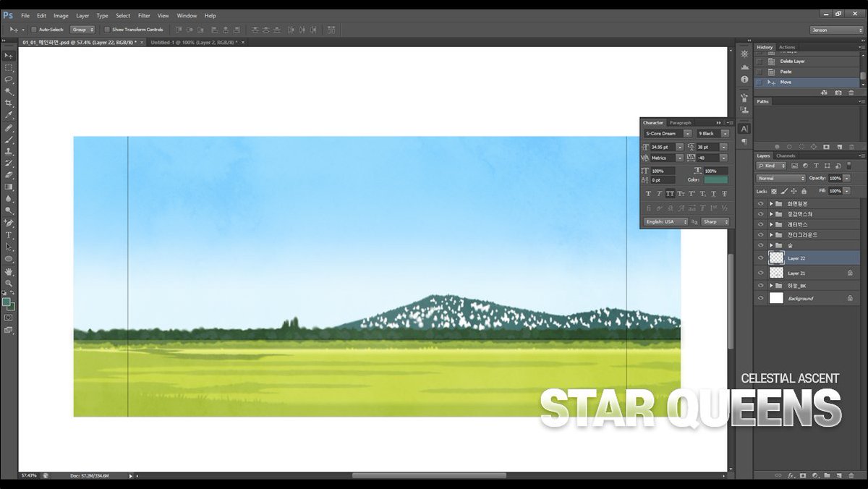Select the Zoom tool in toolbar
868x489 pixels.
pyautogui.click(x=9, y=284)
